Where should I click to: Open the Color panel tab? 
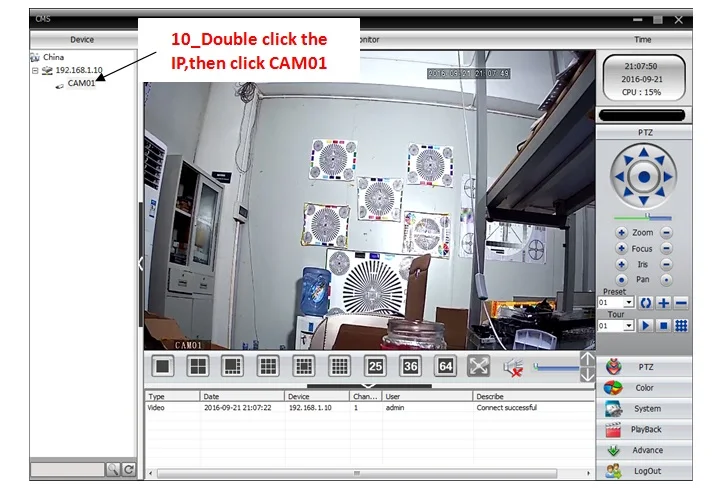[x=644, y=388]
